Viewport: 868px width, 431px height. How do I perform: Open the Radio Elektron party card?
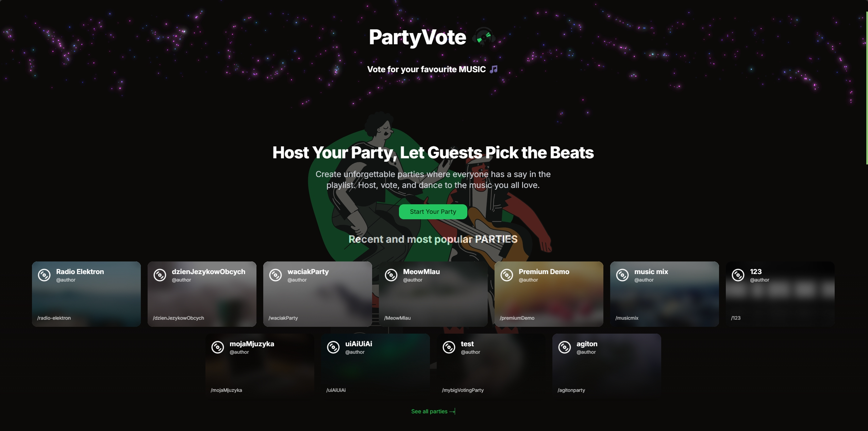(86, 293)
